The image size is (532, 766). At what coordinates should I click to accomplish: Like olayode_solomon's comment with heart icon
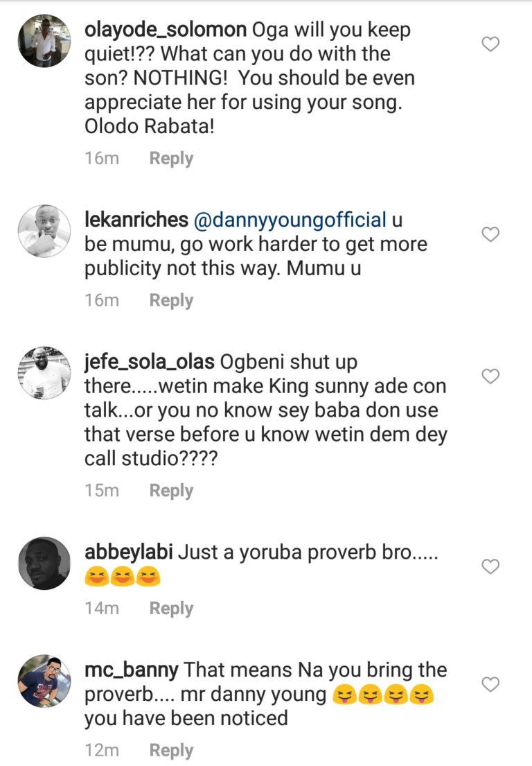(x=490, y=44)
